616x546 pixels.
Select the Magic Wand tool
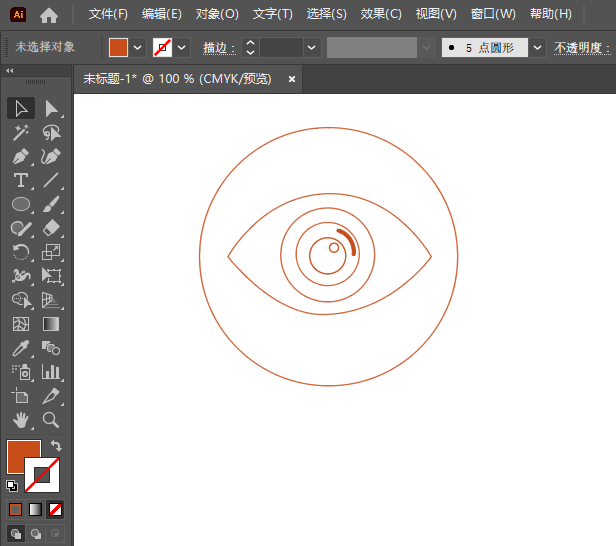tap(20, 132)
